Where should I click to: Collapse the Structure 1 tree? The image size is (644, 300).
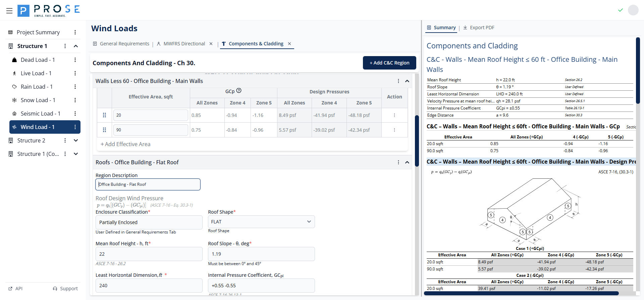(76, 46)
